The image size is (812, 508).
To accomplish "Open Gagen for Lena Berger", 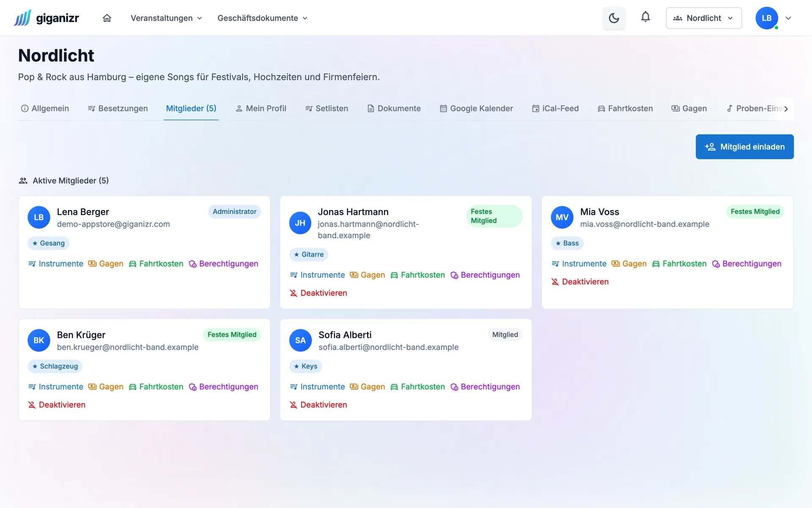I will [x=106, y=264].
